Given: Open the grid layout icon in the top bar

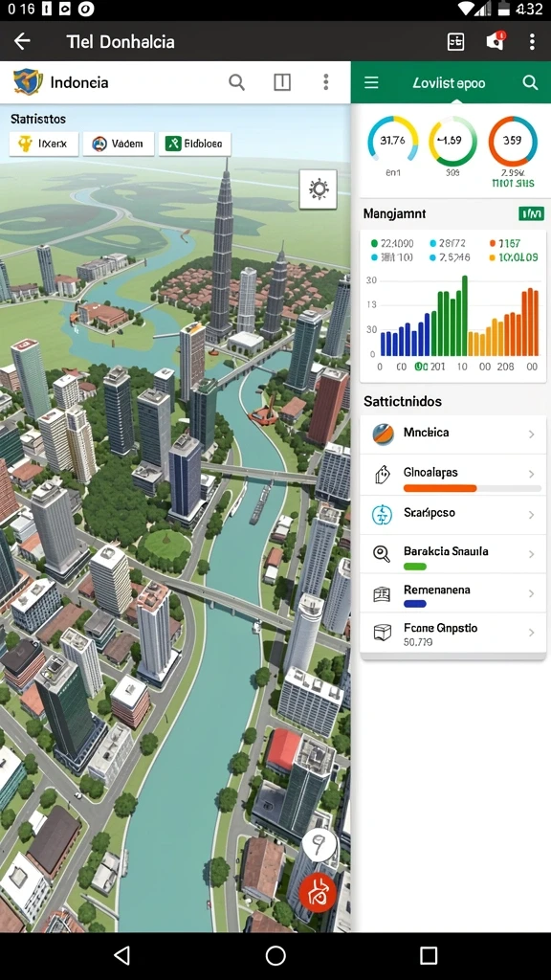Looking at the screenshot, I should pyautogui.click(x=456, y=42).
